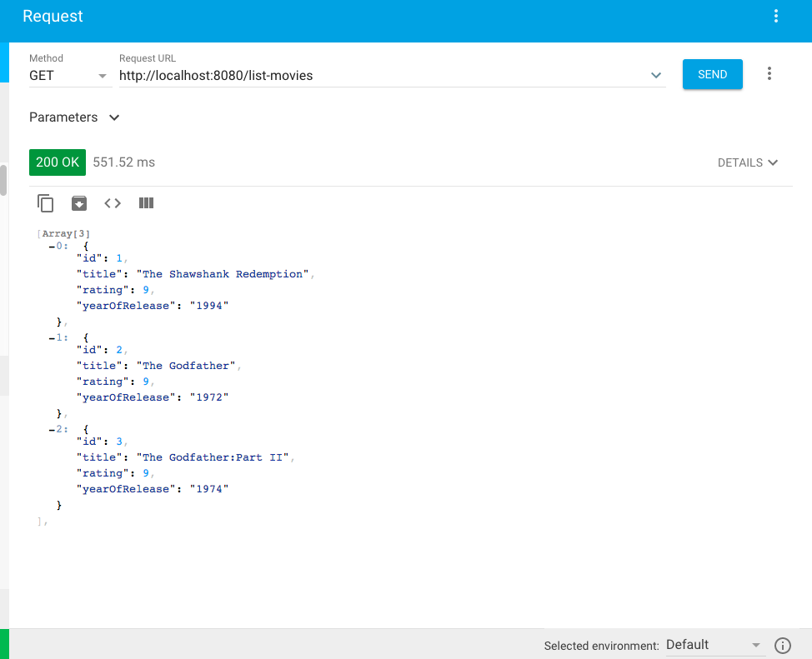Collapse array item 2 in the JSON

tap(52, 430)
